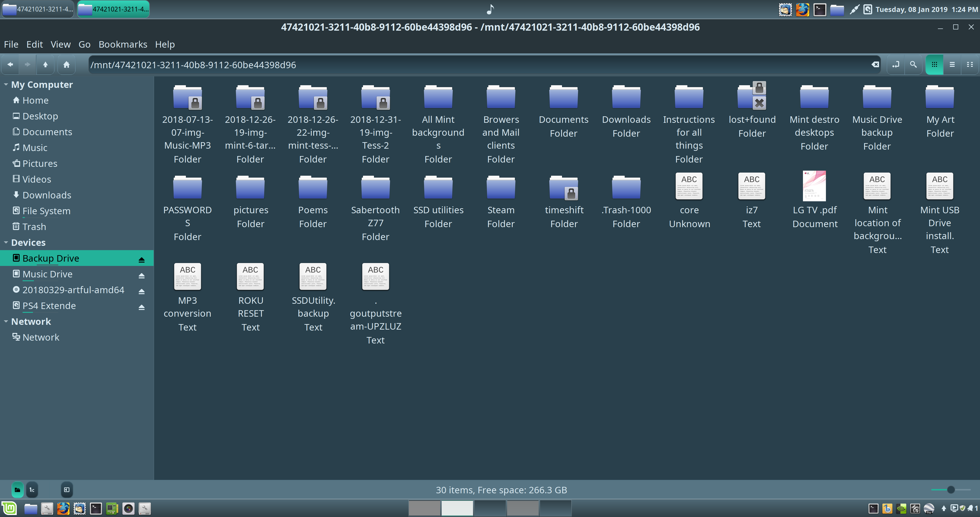This screenshot has width=980, height=517.
Task: Go to the home folder via toolbar
Action: [x=66, y=64]
